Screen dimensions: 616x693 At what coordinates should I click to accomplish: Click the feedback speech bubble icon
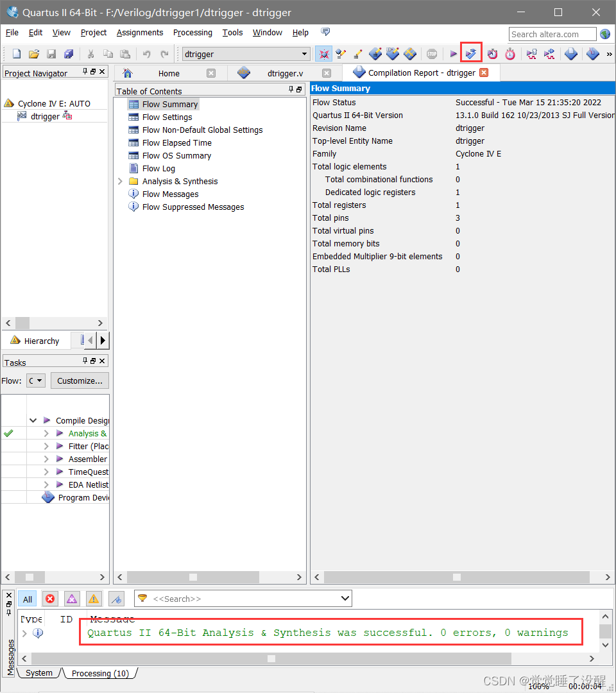325,31
